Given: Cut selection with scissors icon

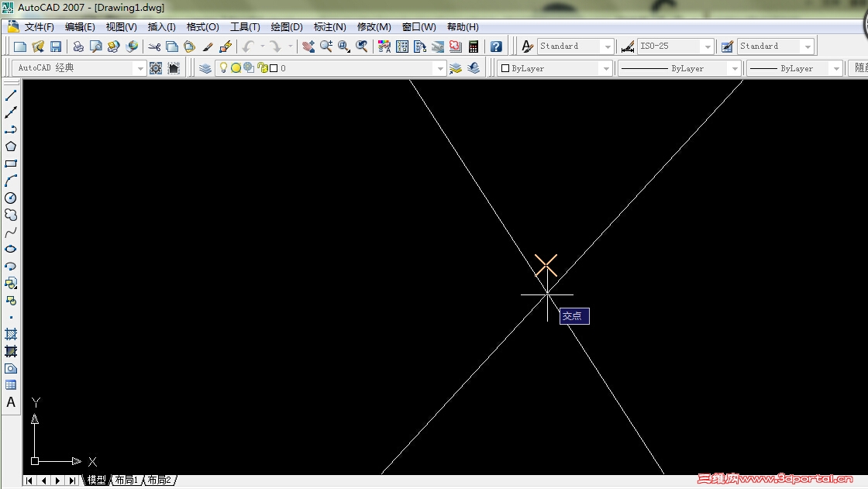Looking at the screenshot, I should pyautogui.click(x=154, y=46).
